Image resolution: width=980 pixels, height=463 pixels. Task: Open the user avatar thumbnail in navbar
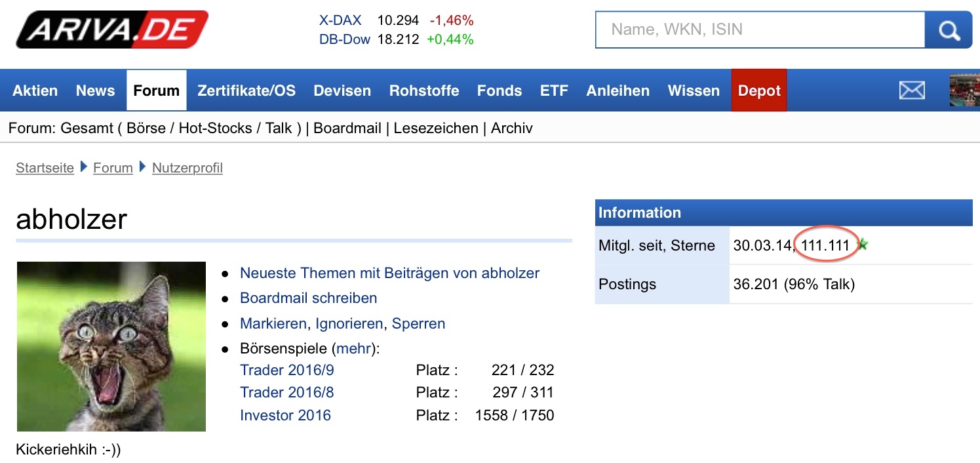964,91
